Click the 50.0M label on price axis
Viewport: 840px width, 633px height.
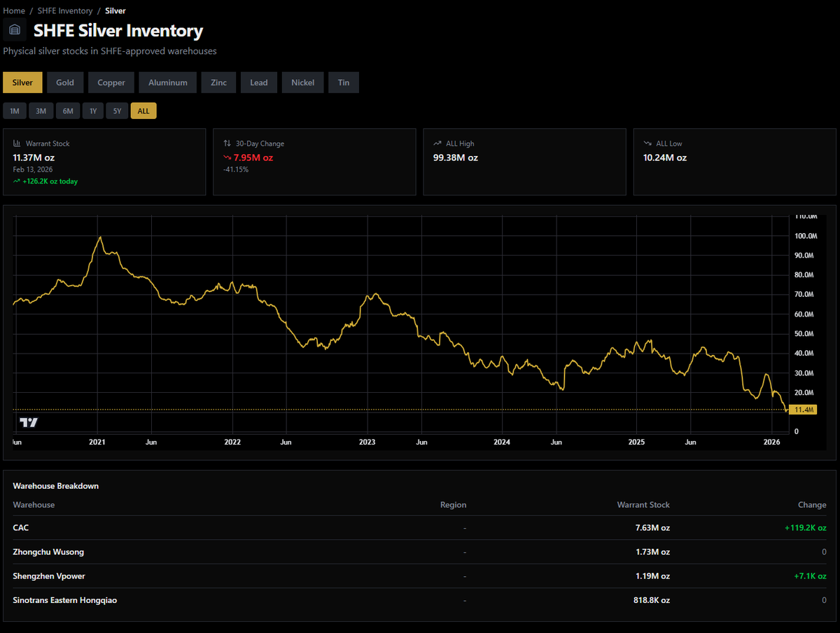tap(805, 334)
